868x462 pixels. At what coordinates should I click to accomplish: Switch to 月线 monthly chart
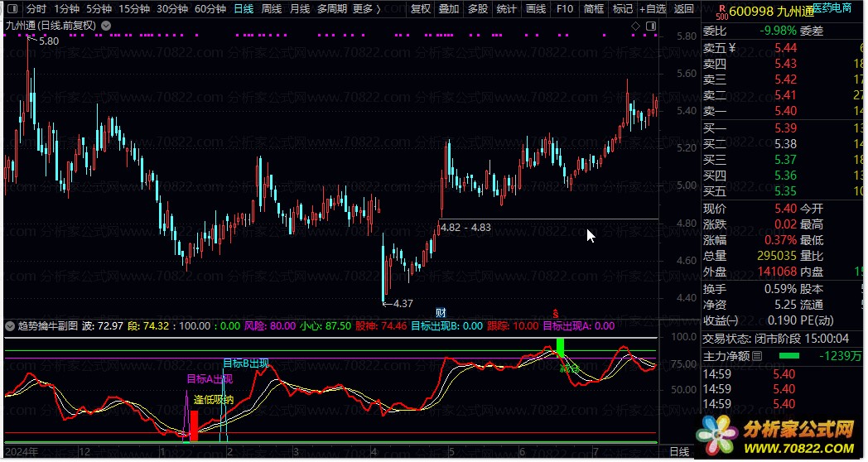[300, 9]
